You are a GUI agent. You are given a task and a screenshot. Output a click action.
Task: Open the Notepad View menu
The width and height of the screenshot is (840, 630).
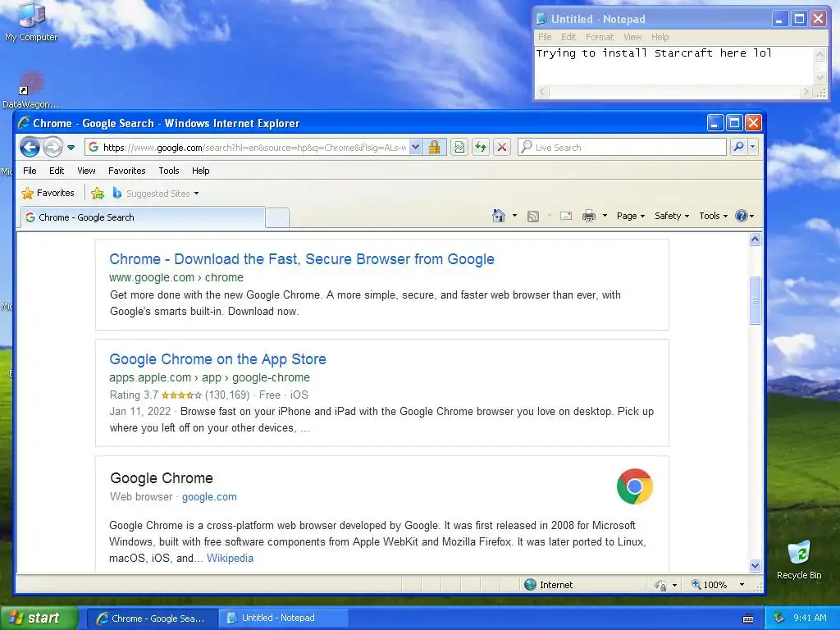click(632, 37)
